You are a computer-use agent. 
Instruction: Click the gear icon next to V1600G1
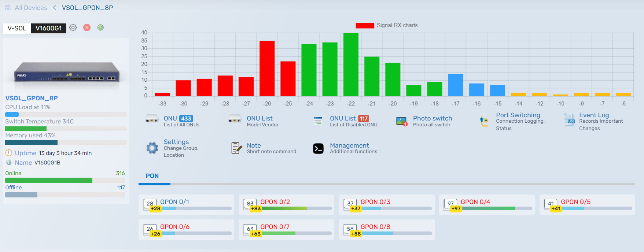point(73,27)
